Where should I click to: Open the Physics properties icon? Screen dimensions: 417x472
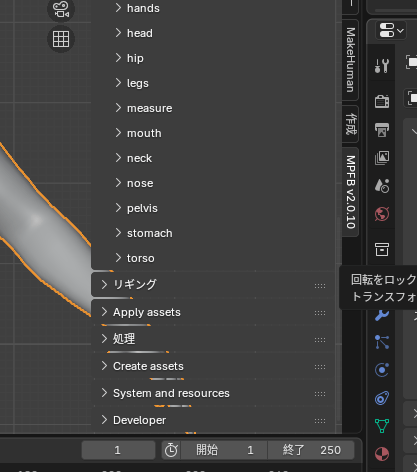tap(382, 370)
